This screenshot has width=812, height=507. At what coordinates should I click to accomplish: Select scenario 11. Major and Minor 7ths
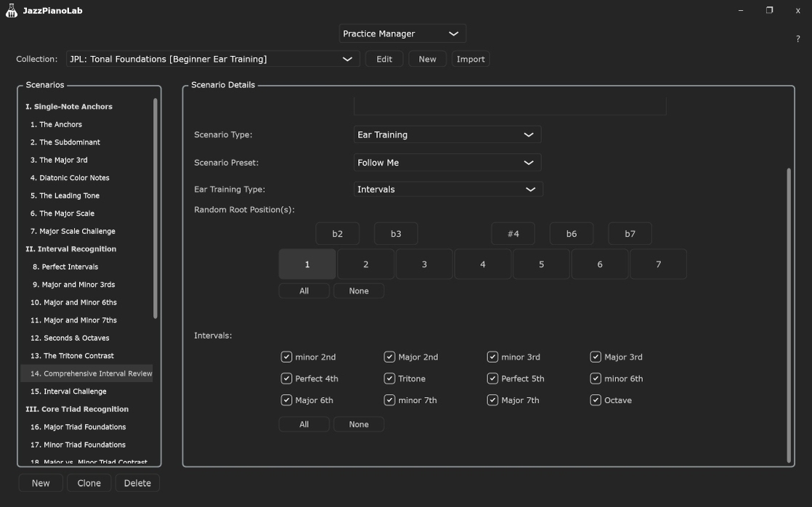pyautogui.click(x=86, y=320)
